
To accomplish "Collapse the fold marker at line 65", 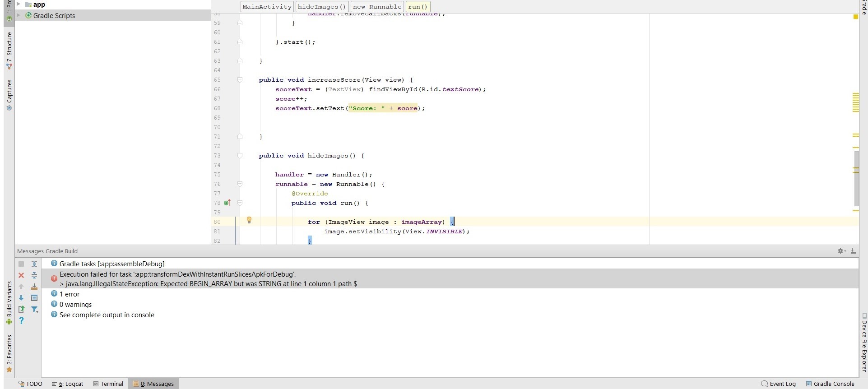I will click(240, 79).
